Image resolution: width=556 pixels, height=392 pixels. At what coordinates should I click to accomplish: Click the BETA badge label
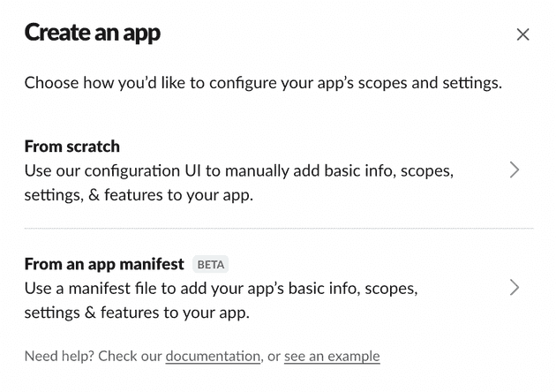(211, 265)
